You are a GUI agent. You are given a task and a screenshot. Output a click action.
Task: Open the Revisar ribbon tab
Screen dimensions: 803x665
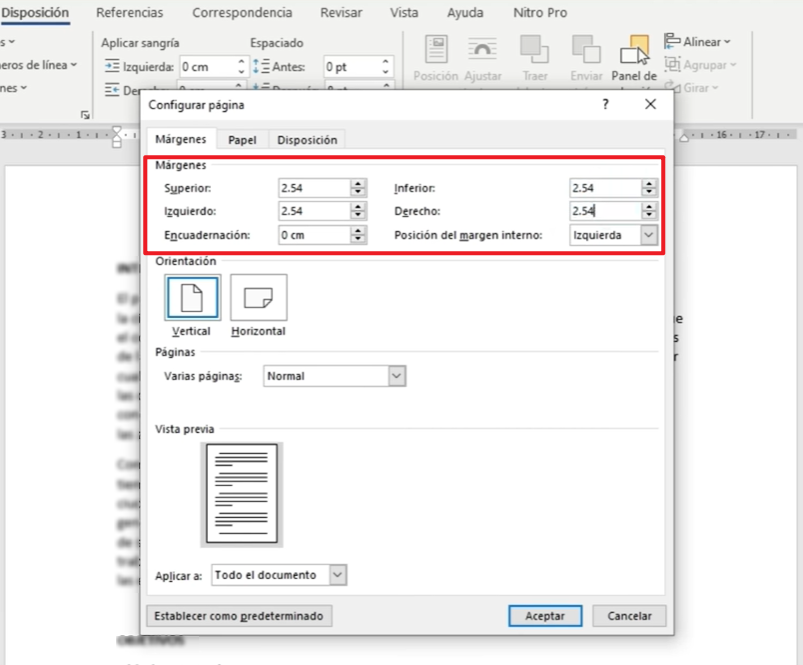click(x=340, y=13)
